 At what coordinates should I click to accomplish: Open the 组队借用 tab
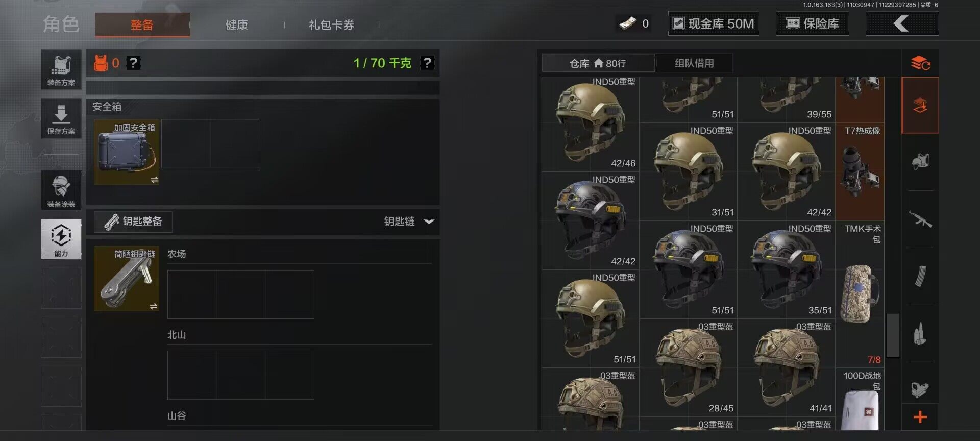click(694, 63)
